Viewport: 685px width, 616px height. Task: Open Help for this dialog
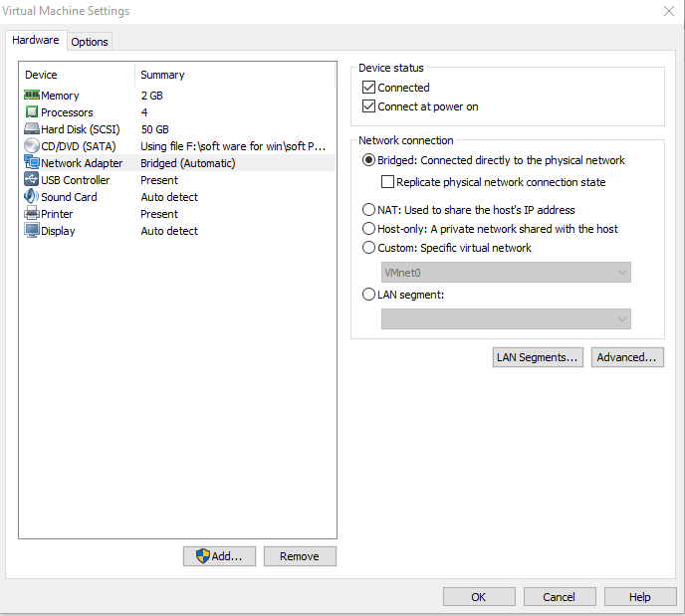coord(640,597)
